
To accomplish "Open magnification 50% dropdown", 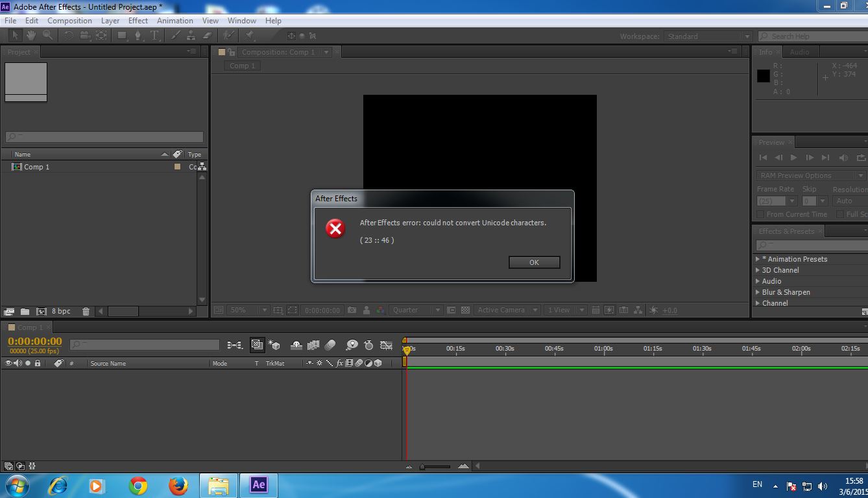I will pos(248,310).
